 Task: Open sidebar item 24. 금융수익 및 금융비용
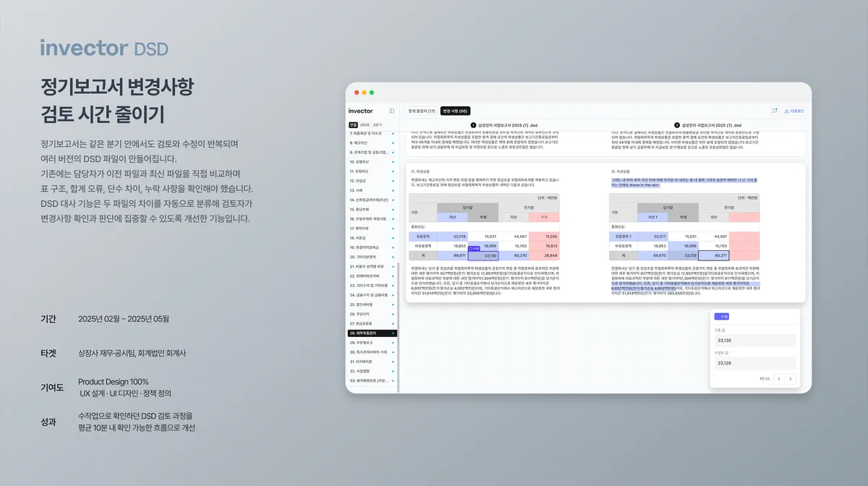(373, 295)
